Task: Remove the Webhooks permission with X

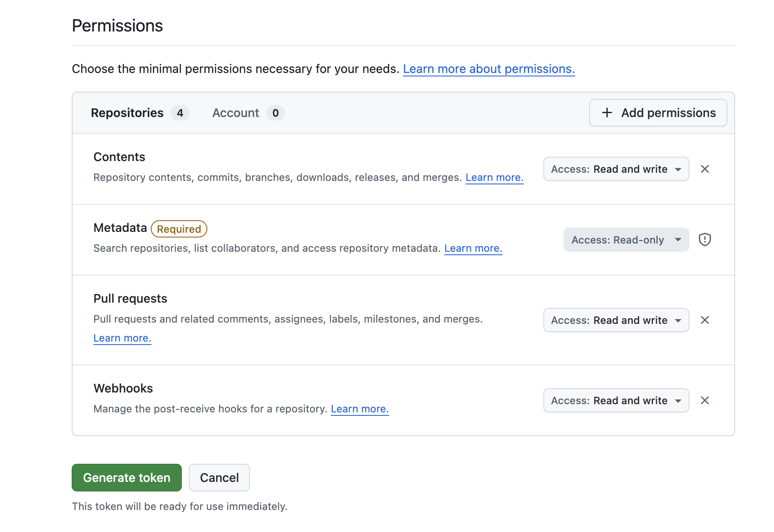Action: 704,400
